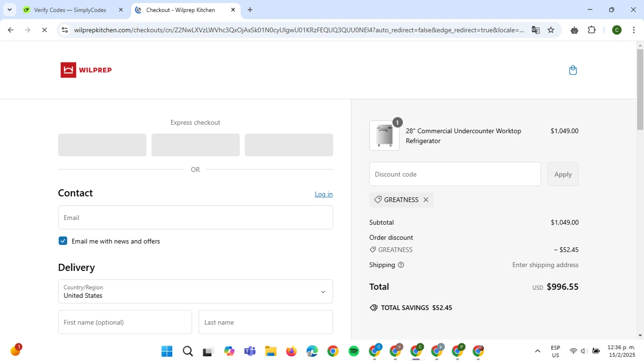Open the Chrome three-dot menu
Screen dimensions: 644x362
634,30
